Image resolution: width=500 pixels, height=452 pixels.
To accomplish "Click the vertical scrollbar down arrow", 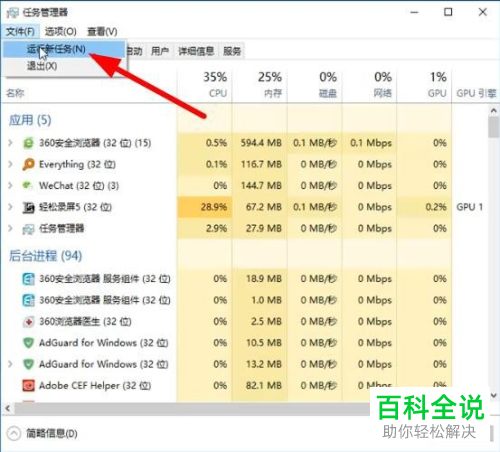I will (494, 395).
